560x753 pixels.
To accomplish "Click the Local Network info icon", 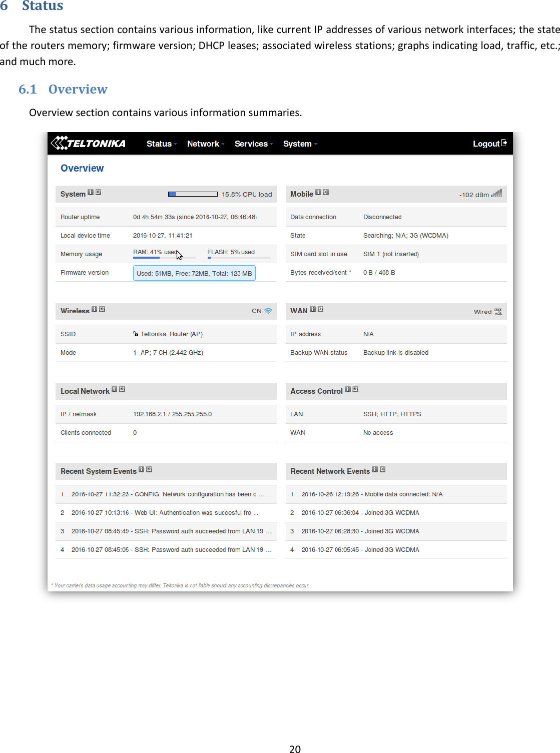I will click(x=114, y=389).
